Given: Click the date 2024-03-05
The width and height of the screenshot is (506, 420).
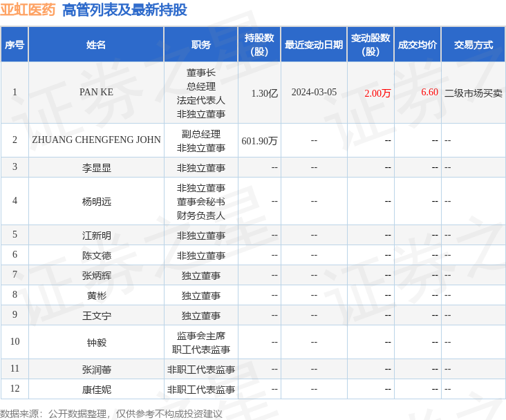Looking at the screenshot, I should [314, 93].
